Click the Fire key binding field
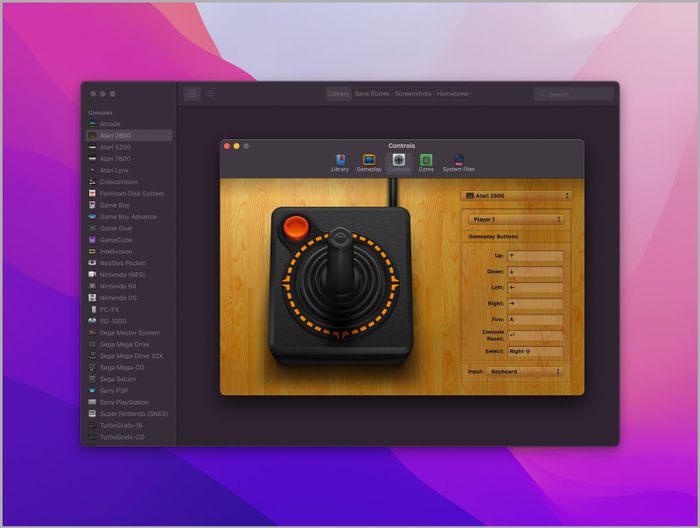 [x=535, y=320]
